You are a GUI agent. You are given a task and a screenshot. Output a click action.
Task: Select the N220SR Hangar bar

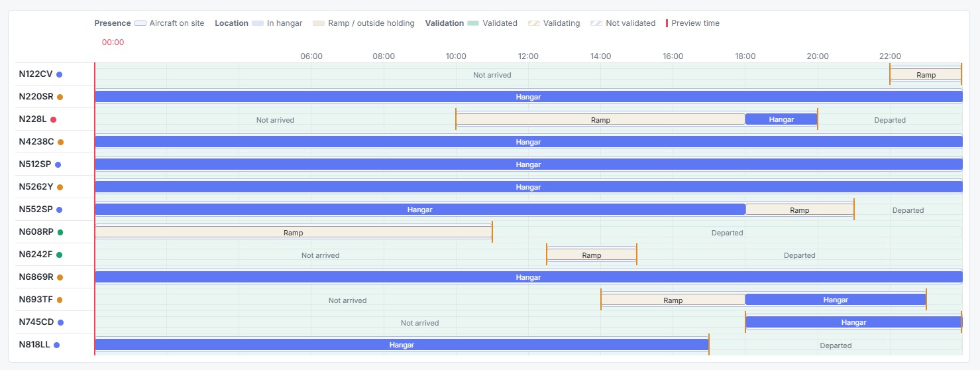point(528,97)
